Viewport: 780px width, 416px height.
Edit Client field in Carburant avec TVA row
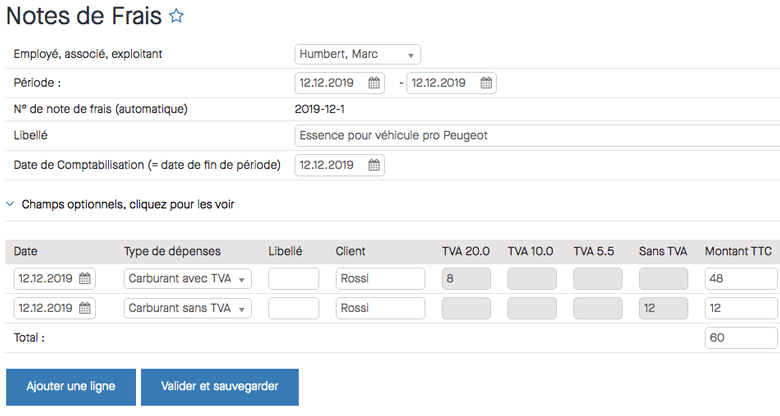click(x=381, y=279)
